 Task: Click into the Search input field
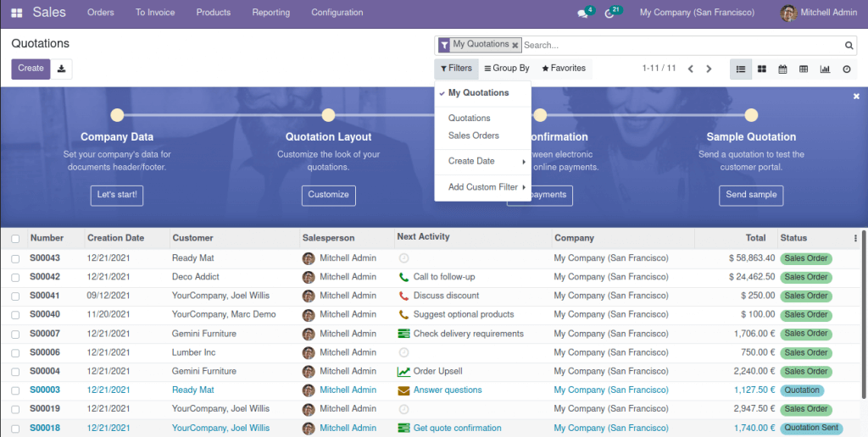pyautogui.click(x=678, y=46)
